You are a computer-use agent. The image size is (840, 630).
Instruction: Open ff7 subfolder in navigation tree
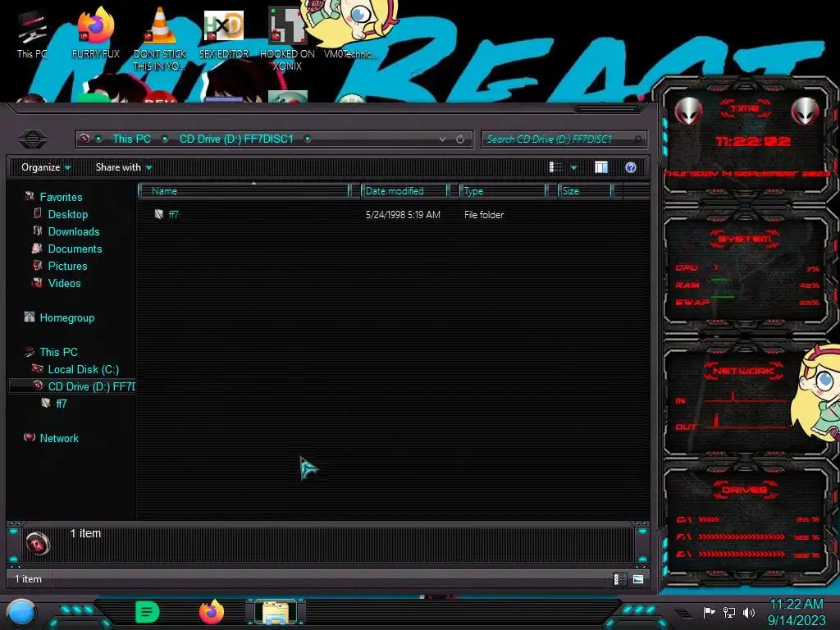pyautogui.click(x=62, y=404)
